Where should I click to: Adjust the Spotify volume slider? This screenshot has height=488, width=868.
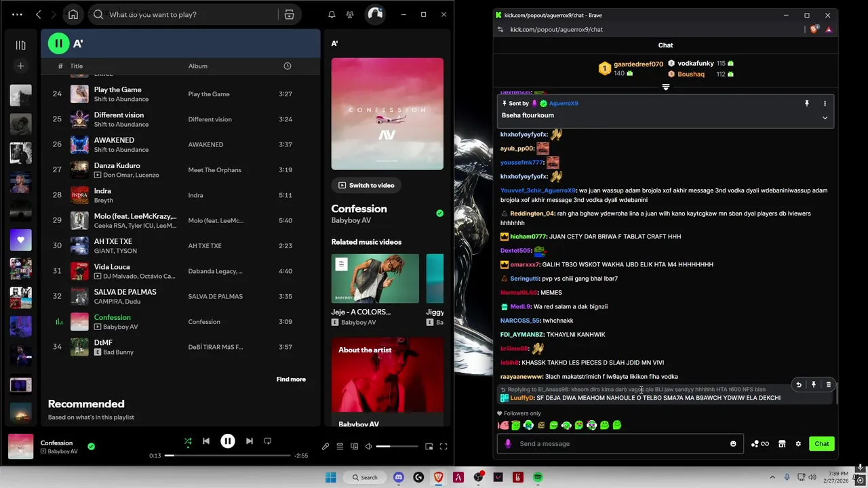(x=397, y=446)
